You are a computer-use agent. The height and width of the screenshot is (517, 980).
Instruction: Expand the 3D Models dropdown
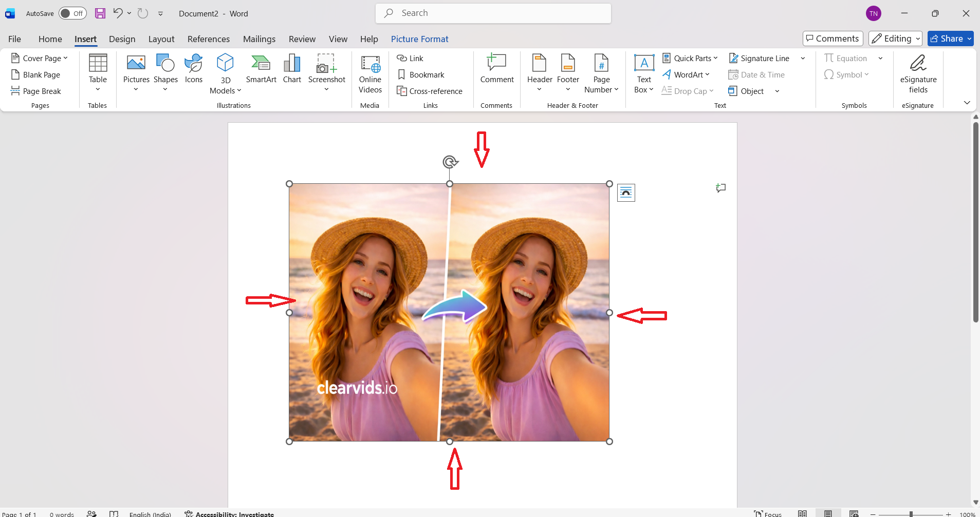(239, 91)
